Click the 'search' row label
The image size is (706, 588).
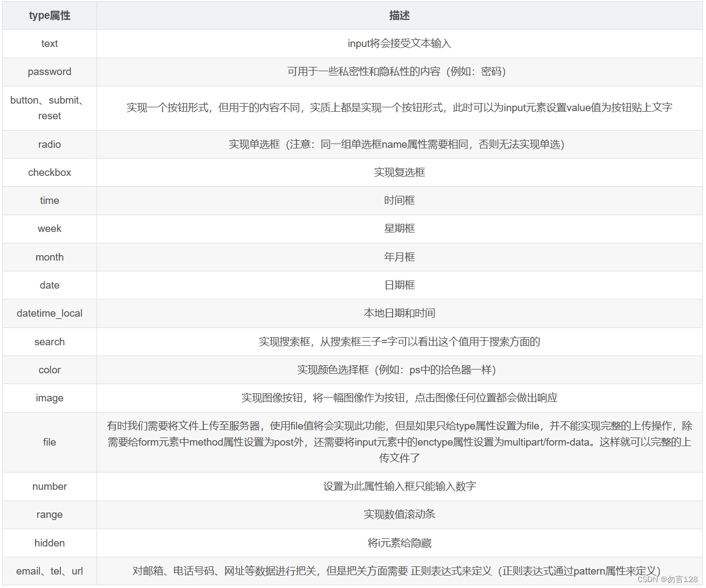(49, 341)
